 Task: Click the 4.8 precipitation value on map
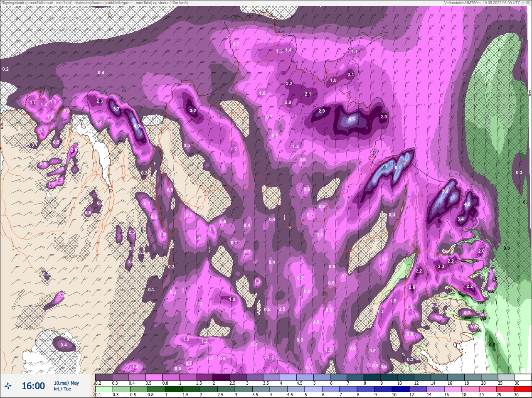(x=467, y=204)
